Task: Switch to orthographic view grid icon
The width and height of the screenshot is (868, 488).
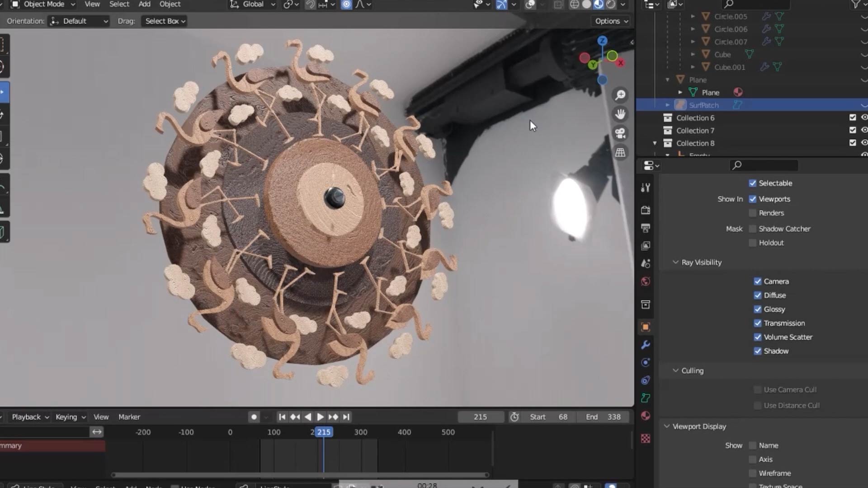Action: [620, 153]
